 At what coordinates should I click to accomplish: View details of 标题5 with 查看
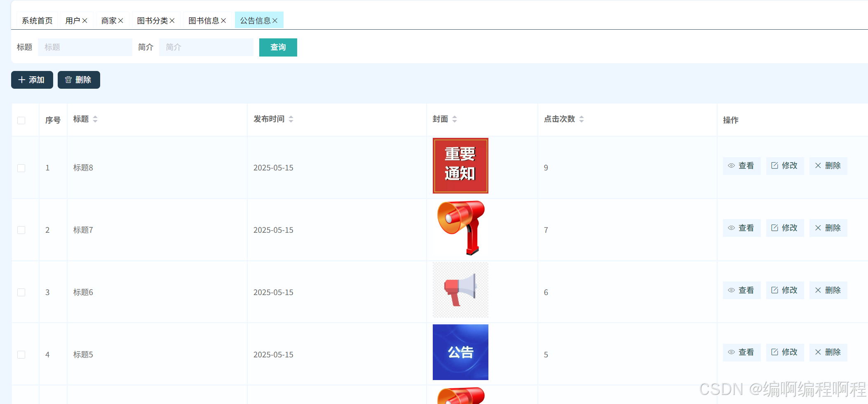click(741, 352)
